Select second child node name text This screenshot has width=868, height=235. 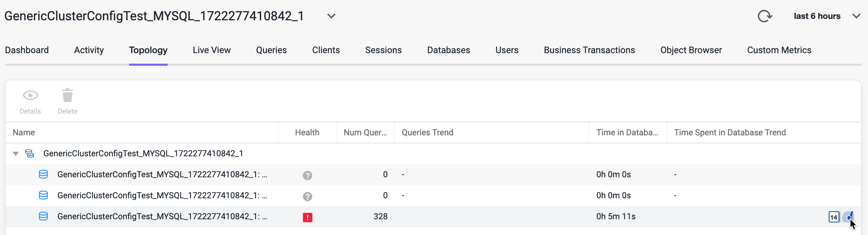click(x=162, y=195)
